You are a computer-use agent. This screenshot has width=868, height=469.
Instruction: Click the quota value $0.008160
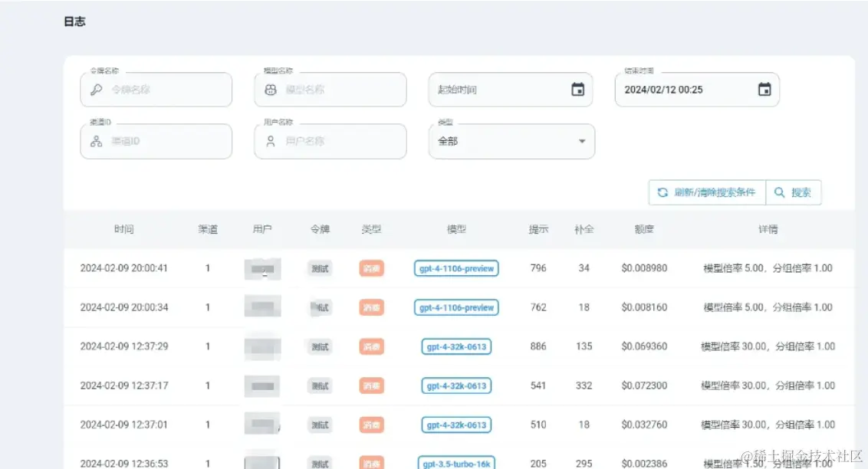[644, 307]
